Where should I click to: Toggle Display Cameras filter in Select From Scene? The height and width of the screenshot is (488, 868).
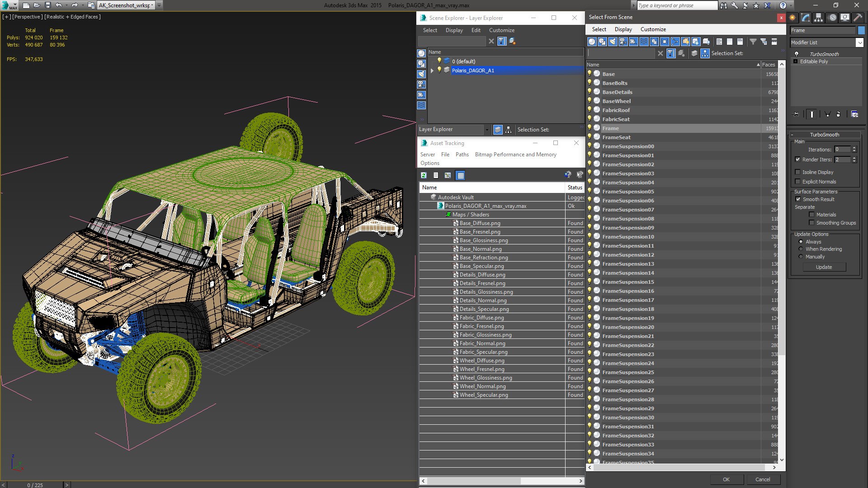pyautogui.click(x=623, y=42)
